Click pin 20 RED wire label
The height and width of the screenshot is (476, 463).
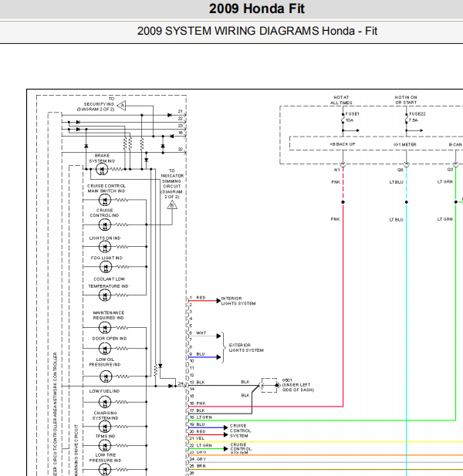201,431
